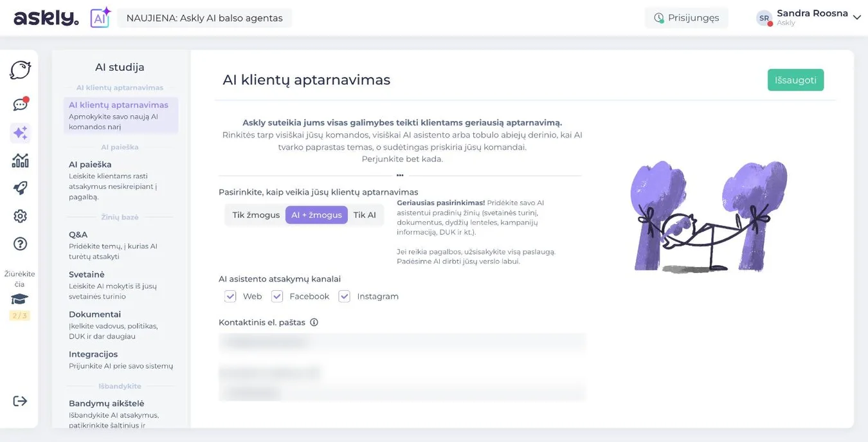Expand the Sandra Roosna account dropdown

click(x=856, y=17)
